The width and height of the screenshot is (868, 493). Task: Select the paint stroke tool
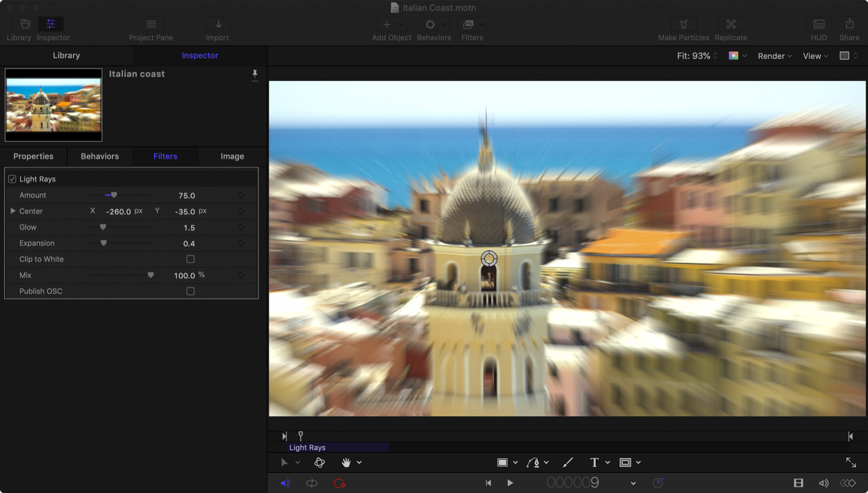[x=567, y=462]
